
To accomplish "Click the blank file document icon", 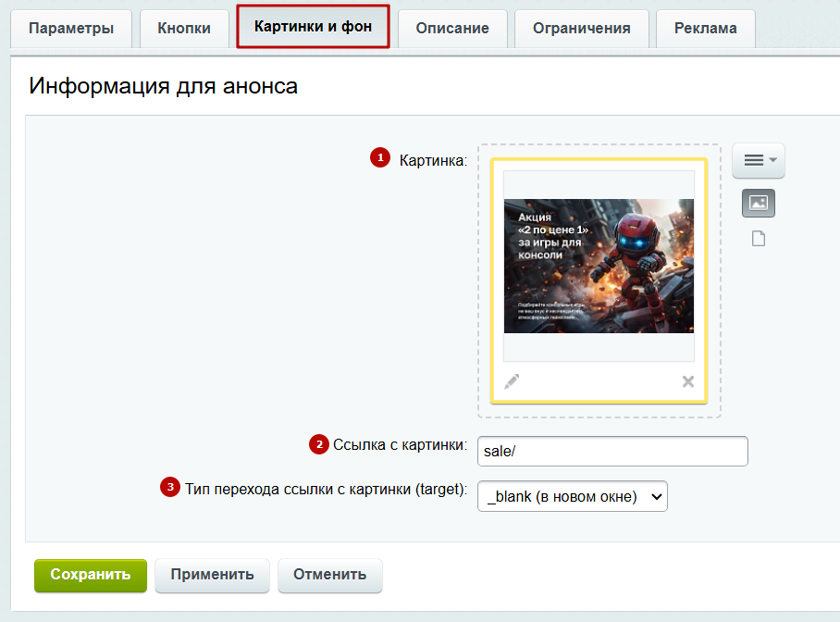I will pos(758,239).
